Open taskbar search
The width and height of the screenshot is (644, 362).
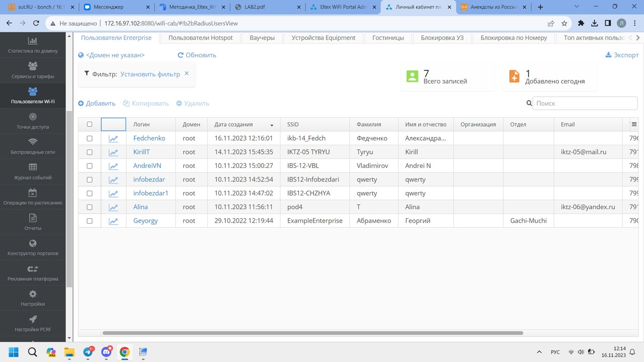tap(32, 352)
